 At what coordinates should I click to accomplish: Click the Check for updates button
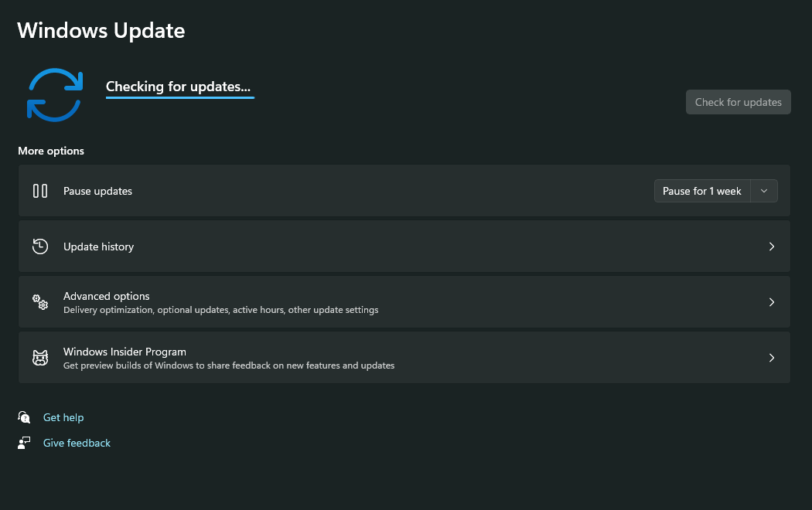(x=738, y=102)
